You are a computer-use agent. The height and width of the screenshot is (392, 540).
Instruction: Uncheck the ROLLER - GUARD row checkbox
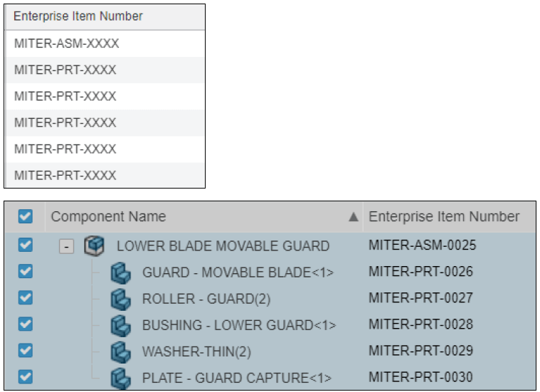point(26,298)
